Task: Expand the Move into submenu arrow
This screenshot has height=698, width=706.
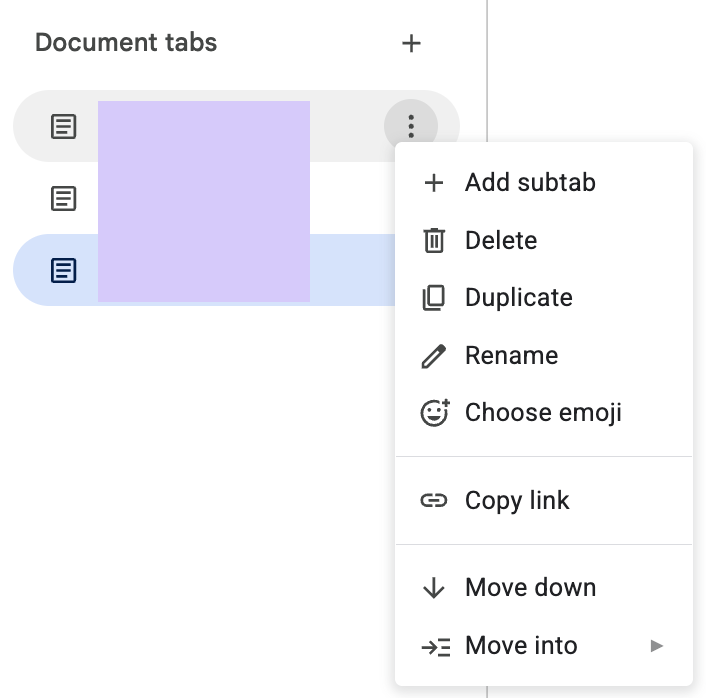Action: 657,646
